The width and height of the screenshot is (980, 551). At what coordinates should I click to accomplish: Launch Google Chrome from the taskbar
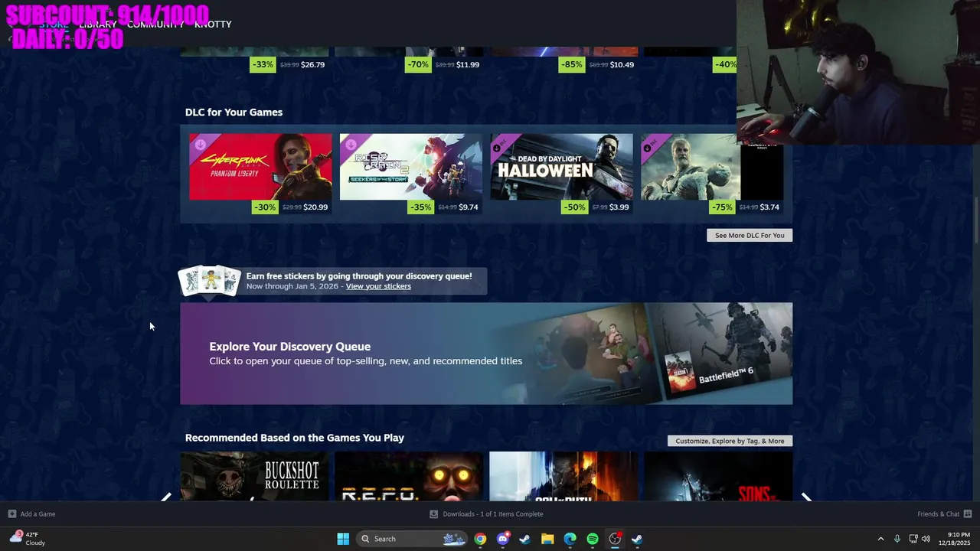click(480, 539)
